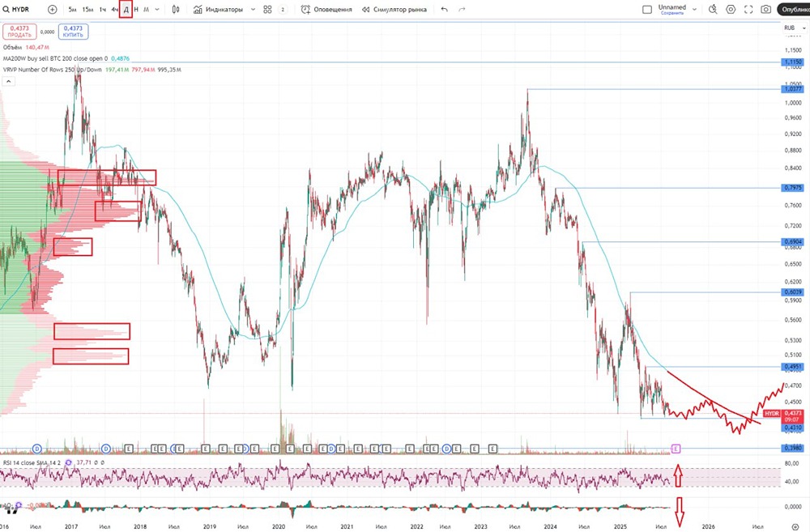The image size is (810, 532).
Task: Redo the last chart action
Action: pos(462,9)
